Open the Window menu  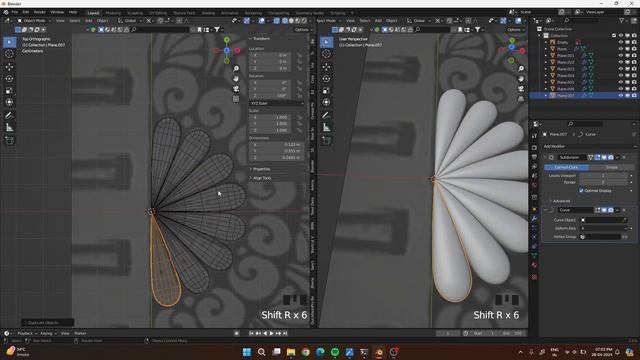(x=57, y=13)
